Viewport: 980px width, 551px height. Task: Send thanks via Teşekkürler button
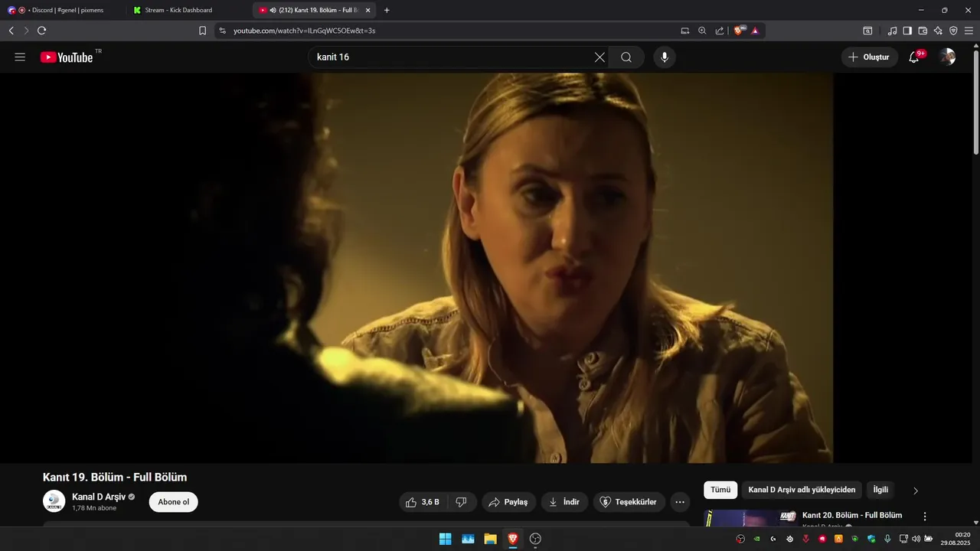click(x=629, y=502)
